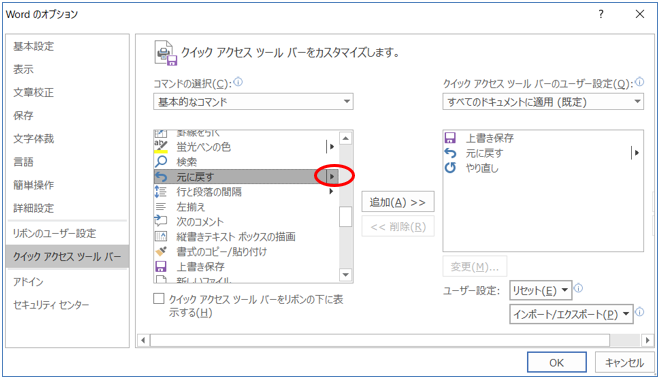Open the 詳細設定 category
Image resolution: width=659 pixels, height=378 pixels.
pyautogui.click(x=34, y=208)
